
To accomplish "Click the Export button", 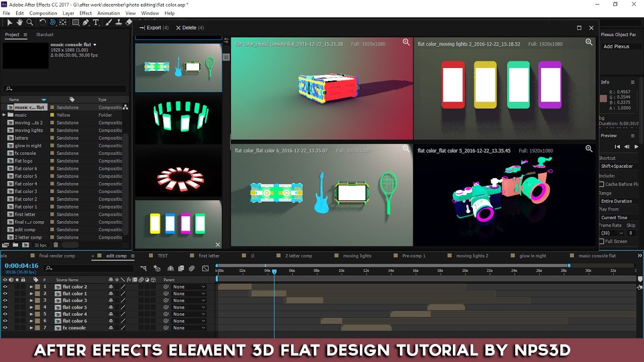I will [x=154, y=28].
